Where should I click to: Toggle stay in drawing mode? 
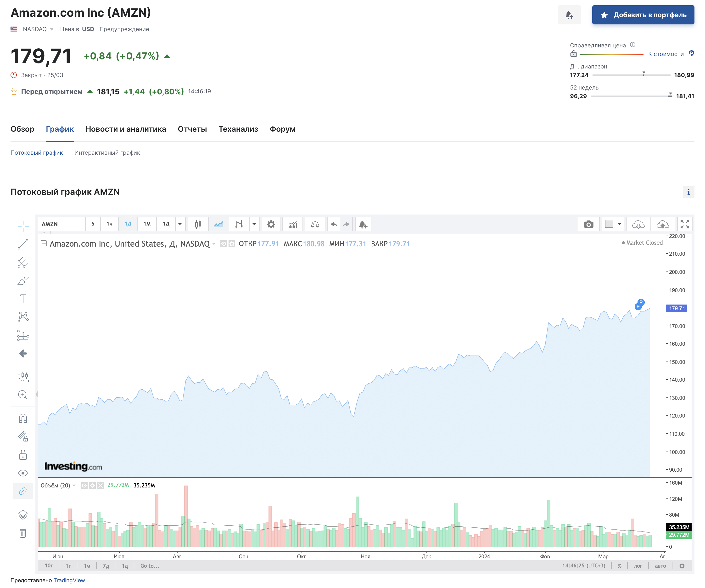[x=23, y=436]
